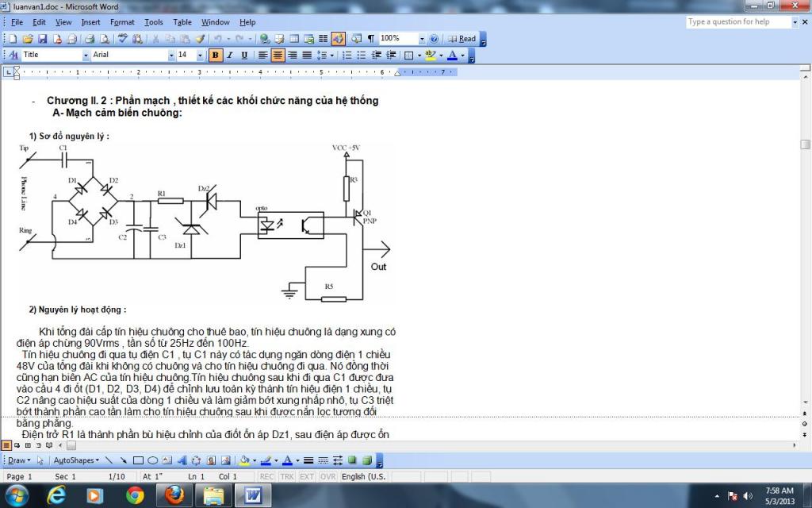The height and width of the screenshot is (508, 812).
Task: Click the Bullets list icon
Action: [x=362, y=55]
